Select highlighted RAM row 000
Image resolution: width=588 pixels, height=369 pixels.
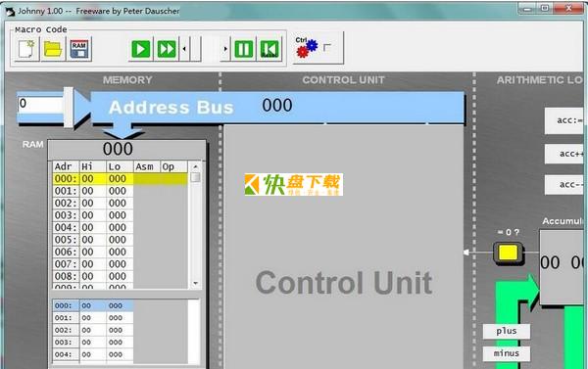pyautogui.click(x=120, y=179)
